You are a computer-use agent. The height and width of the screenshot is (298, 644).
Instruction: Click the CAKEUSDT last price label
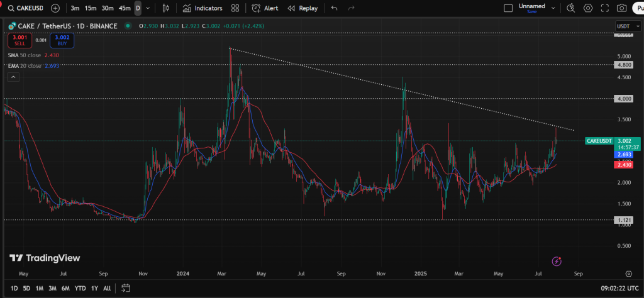[x=599, y=141]
